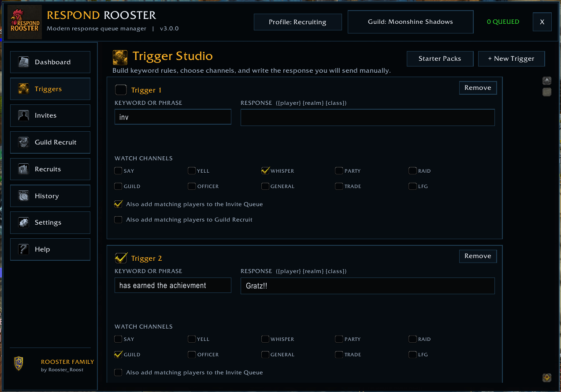
Task: Click the Help question mark icon
Action: (x=24, y=249)
